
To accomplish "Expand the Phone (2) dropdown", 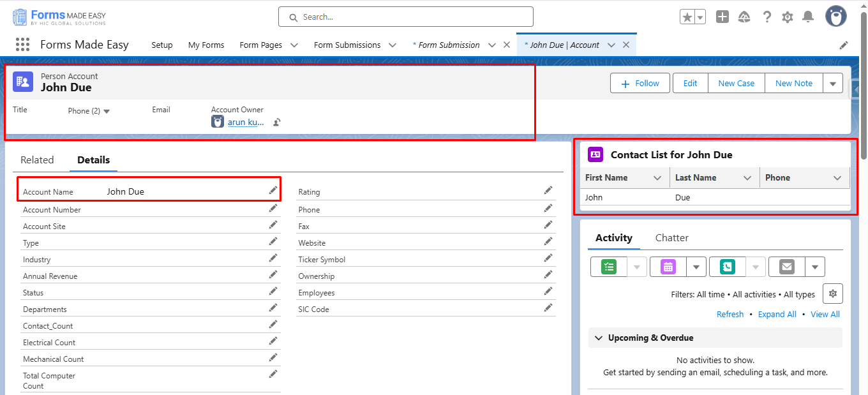I will click(x=107, y=111).
